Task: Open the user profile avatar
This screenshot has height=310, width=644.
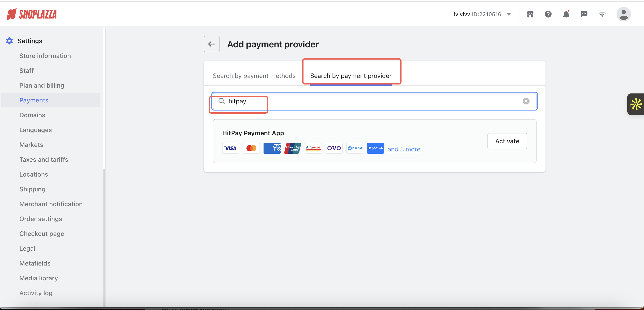Action: click(x=624, y=14)
